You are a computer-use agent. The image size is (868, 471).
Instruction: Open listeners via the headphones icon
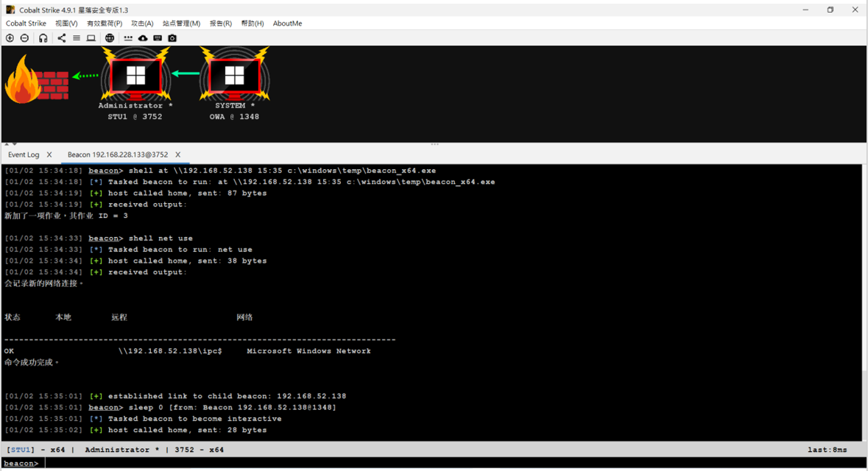43,38
